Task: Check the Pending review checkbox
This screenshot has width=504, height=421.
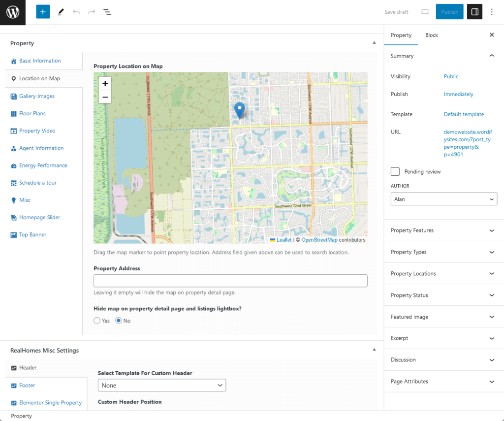Action: [x=394, y=171]
